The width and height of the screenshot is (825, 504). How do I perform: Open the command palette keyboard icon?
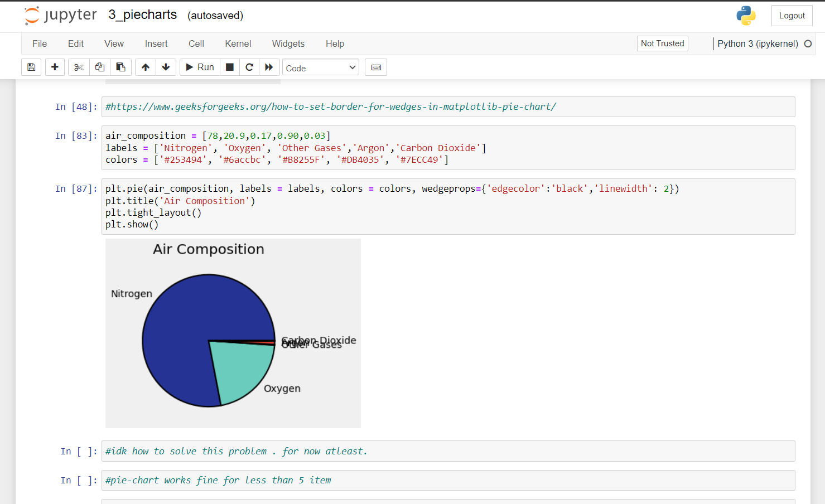tap(376, 67)
